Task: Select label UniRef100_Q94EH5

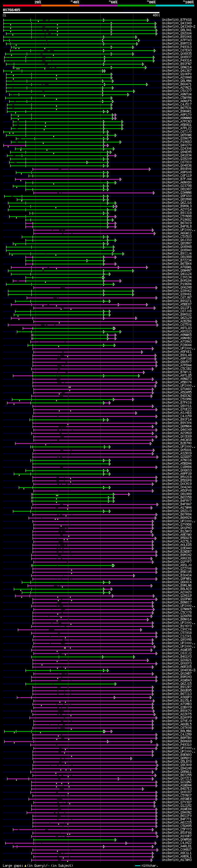Action: tap(177, 152)
